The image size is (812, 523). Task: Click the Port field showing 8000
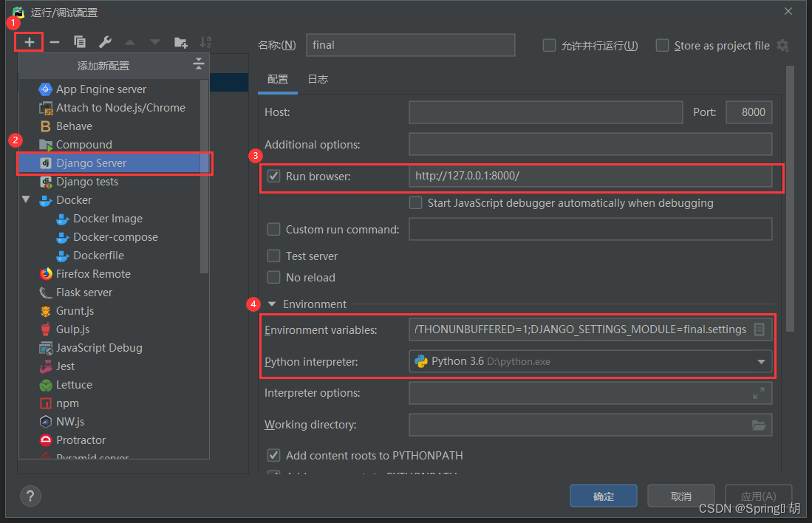click(x=748, y=112)
